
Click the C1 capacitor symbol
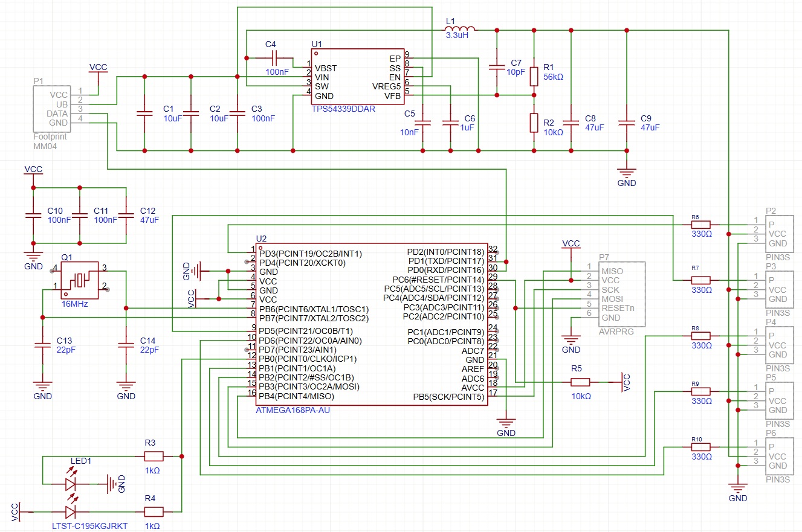(x=144, y=114)
